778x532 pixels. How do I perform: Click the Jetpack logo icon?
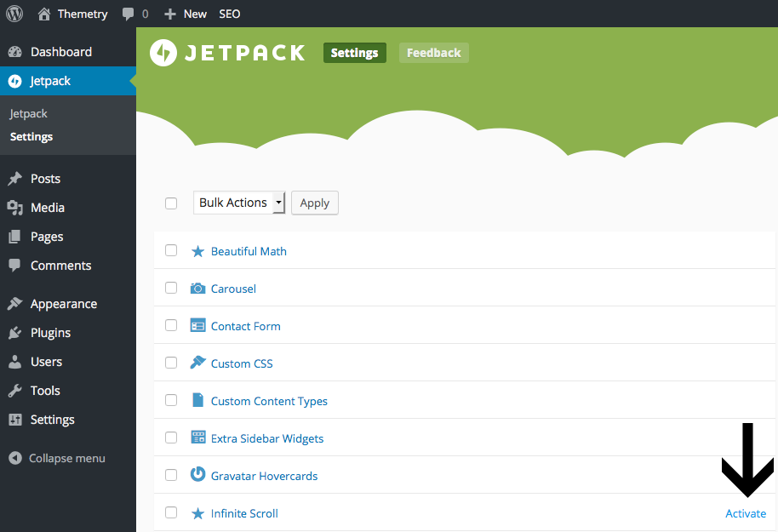point(163,52)
